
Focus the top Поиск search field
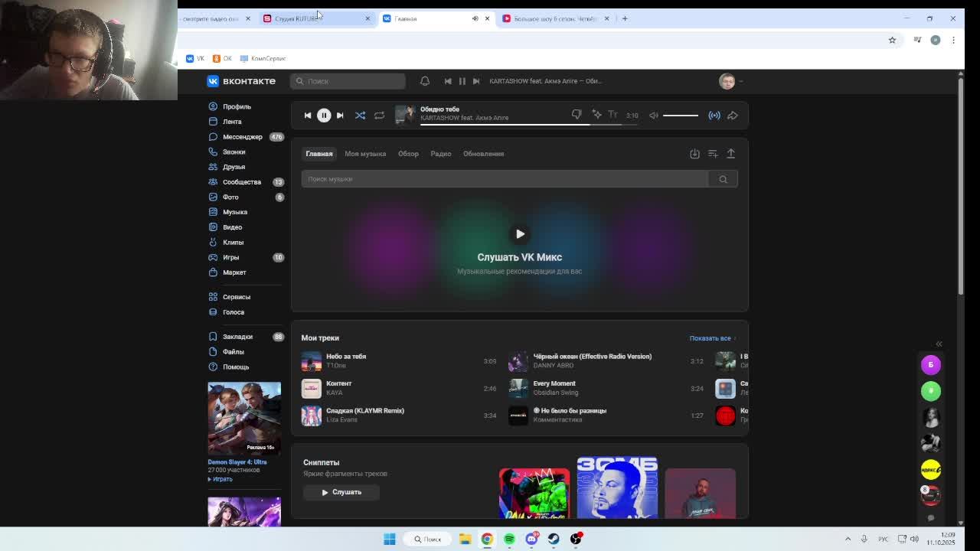[348, 81]
